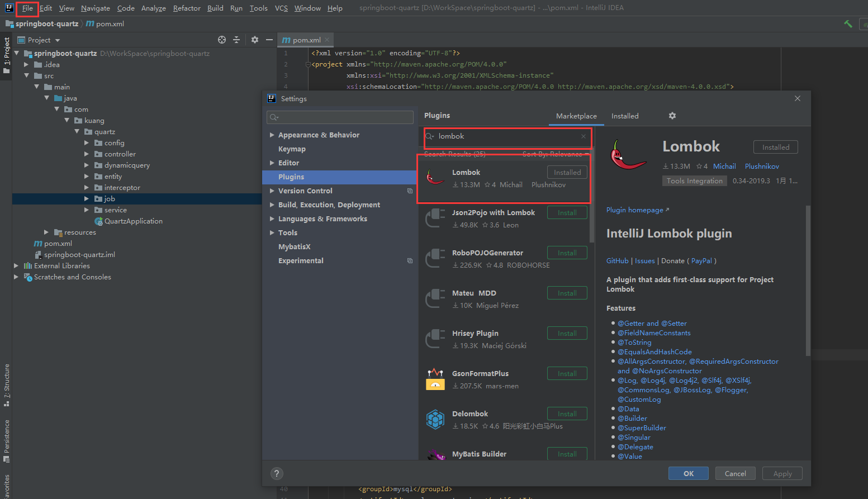Click the IntelliJ IDEA logo in menu bar
Viewport: 868px width, 499px height.
pos(9,8)
